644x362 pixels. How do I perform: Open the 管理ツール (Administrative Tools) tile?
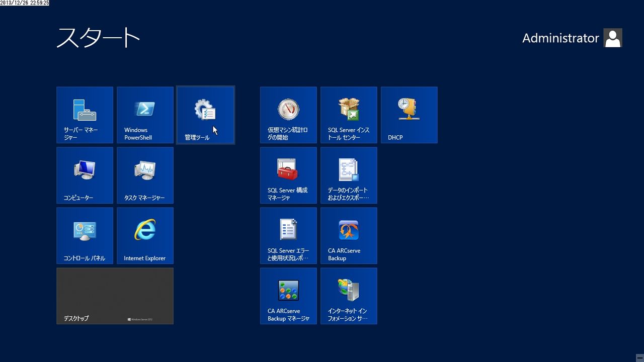pos(206,115)
